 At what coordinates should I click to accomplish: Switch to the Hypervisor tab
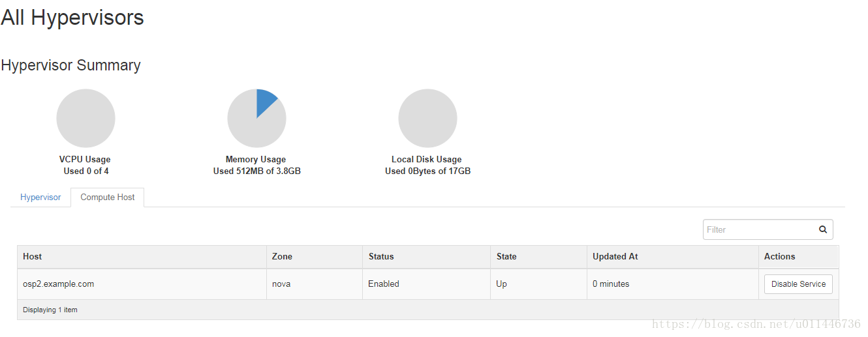(x=40, y=197)
